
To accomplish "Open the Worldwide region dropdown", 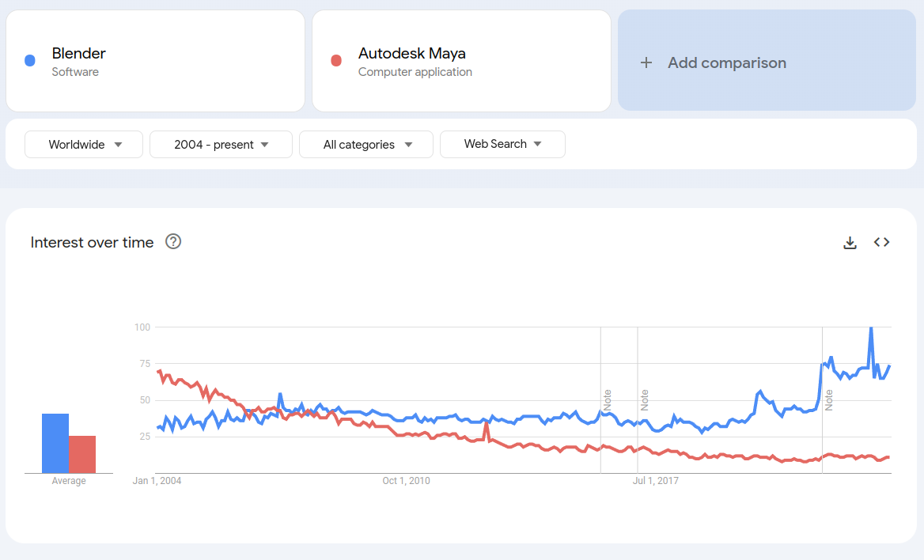I will [x=84, y=145].
